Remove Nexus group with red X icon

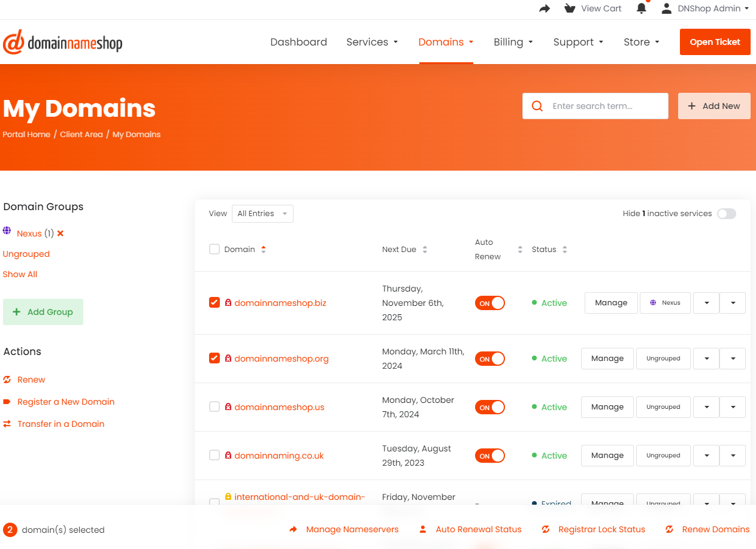pyautogui.click(x=61, y=233)
